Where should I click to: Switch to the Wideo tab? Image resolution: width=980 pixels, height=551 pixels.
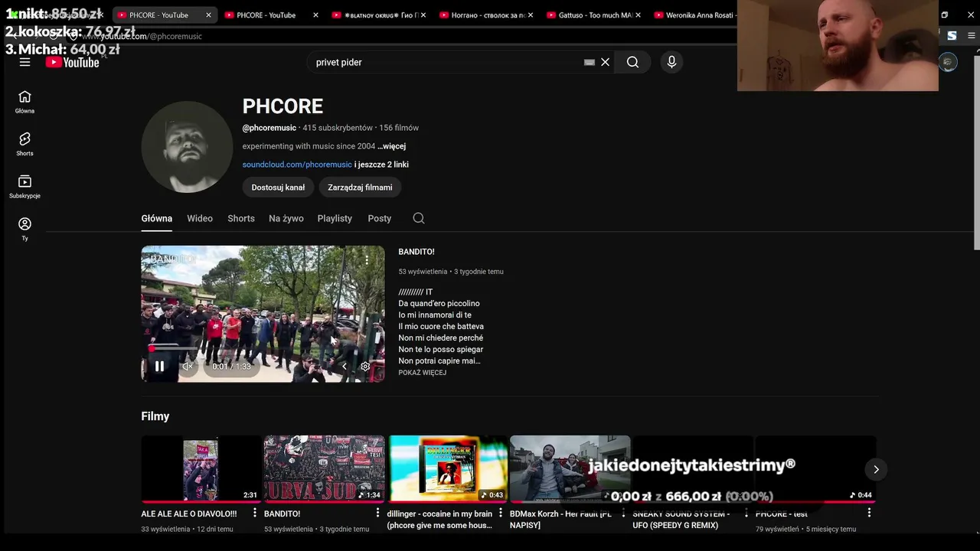tap(200, 218)
